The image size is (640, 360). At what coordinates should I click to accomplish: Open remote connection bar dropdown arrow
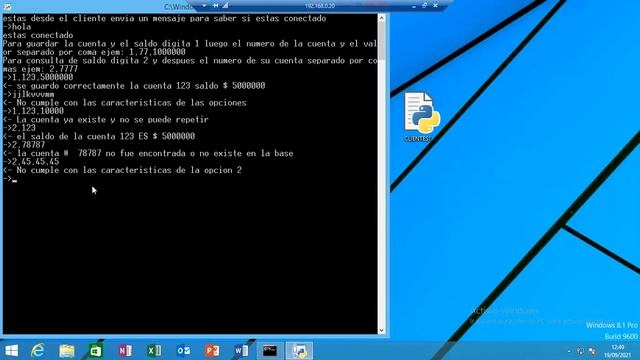coord(204,6)
